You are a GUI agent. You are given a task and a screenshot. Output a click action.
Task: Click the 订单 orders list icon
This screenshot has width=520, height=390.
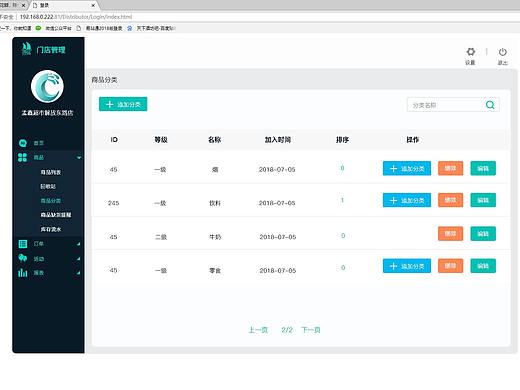point(23,244)
